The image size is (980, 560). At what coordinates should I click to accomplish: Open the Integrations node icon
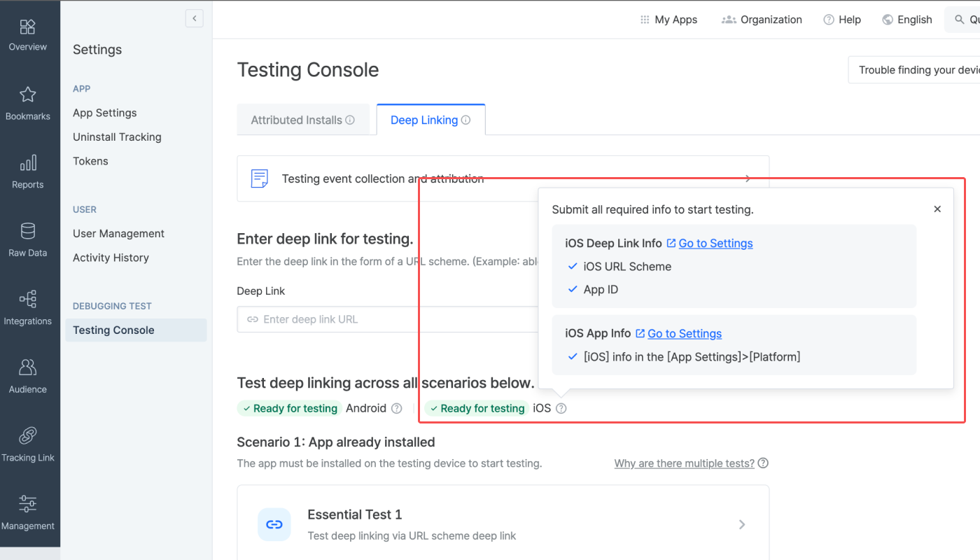click(x=28, y=300)
